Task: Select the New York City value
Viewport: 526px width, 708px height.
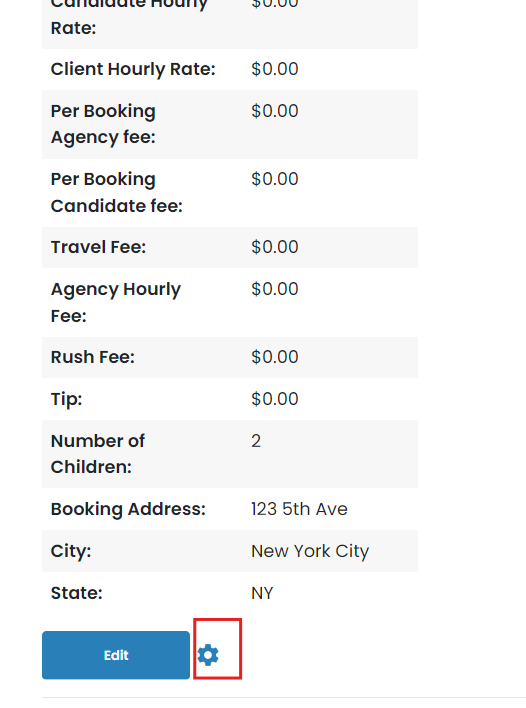Action: pos(310,551)
